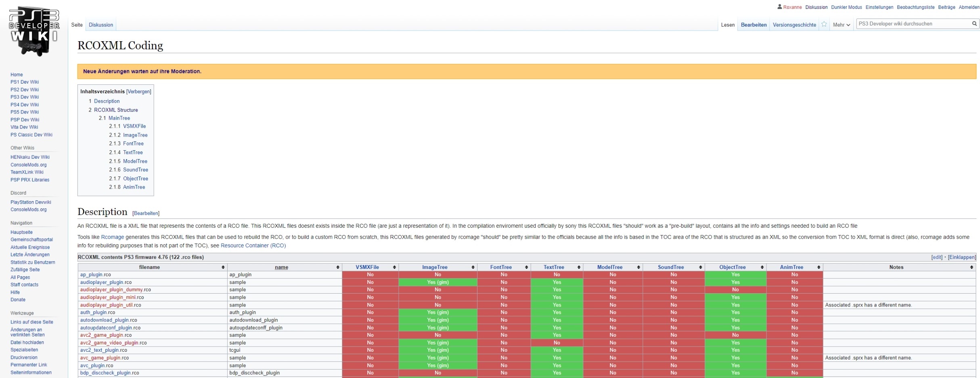Viewport: 980px width, 378px height.
Task: Click 'Associated .sprx' note in audioplayer_plugin_util row
Action: pos(868,305)
